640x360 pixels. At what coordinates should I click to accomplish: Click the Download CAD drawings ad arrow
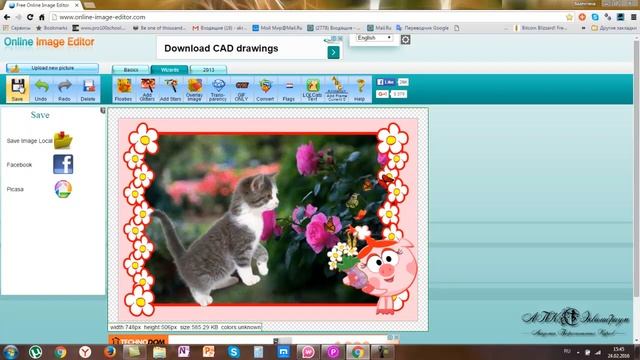(333, 52)
